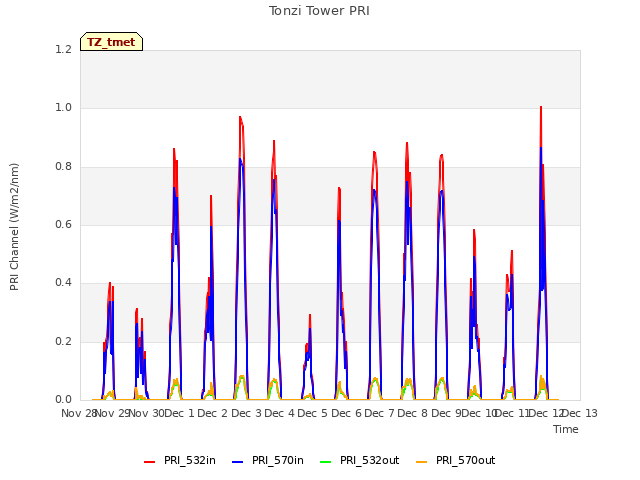
Task: Toggle the PRI_570out legend entry
Action: [456, 461]
